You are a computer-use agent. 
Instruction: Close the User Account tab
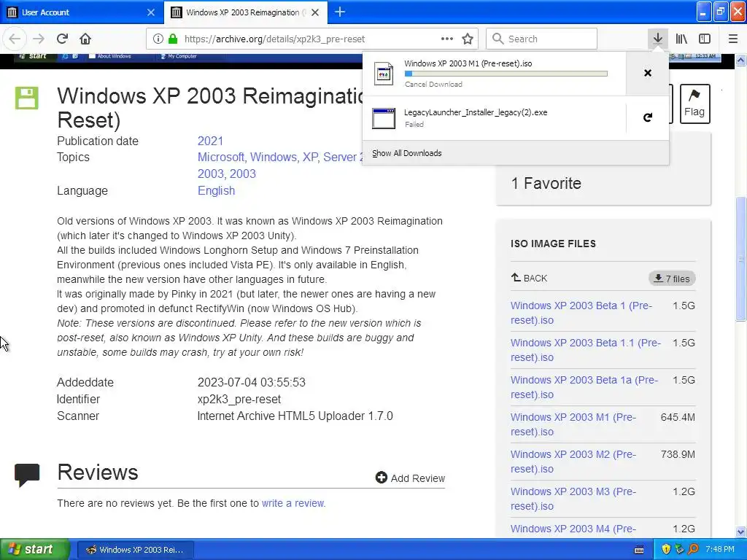pyautogui.click(x=151, y=12)
